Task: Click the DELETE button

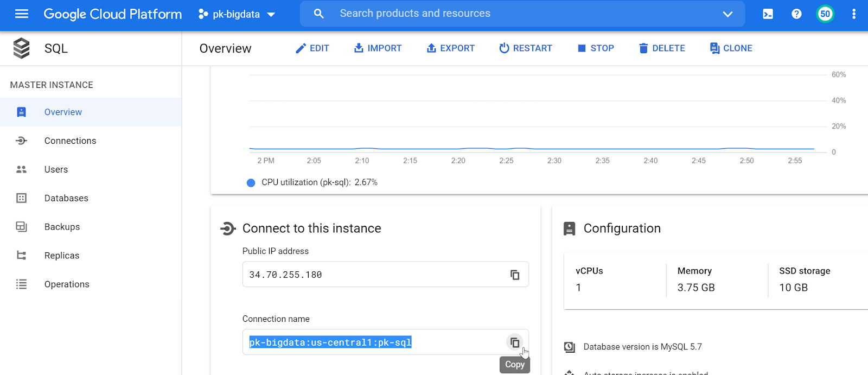Action: point(662,48)
